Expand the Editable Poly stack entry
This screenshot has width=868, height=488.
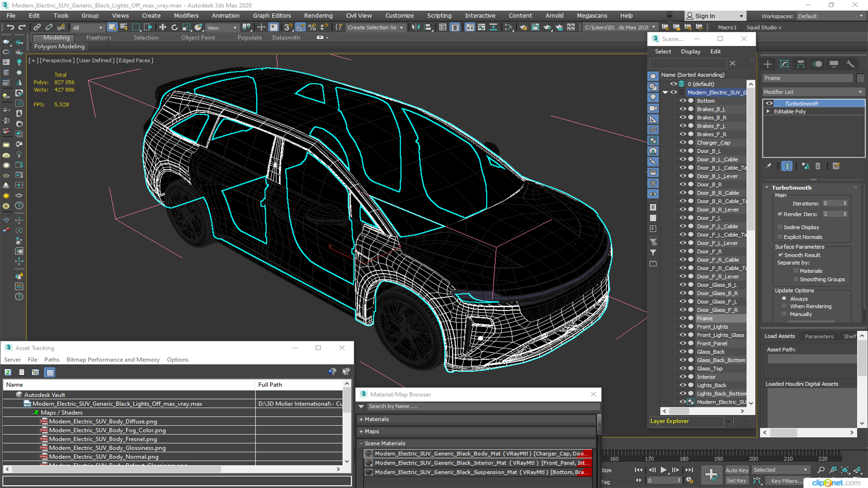click(x=768, y=111)
